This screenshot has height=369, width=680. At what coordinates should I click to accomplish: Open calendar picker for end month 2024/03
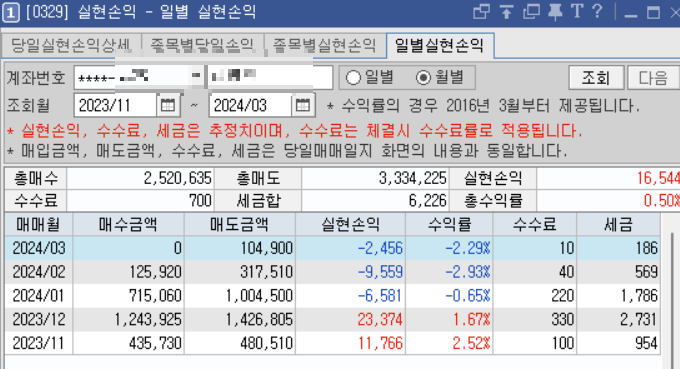[x=303, y=105]
